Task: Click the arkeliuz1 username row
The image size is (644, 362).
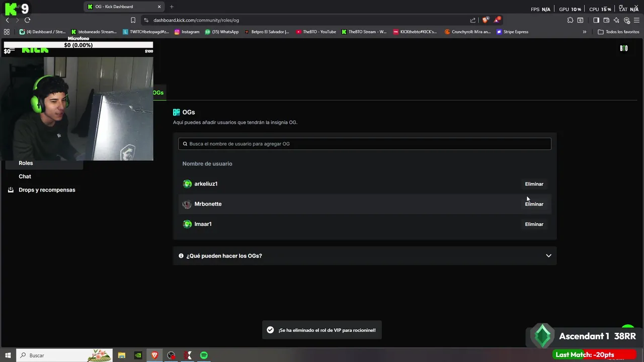Action: click(365, 184)
